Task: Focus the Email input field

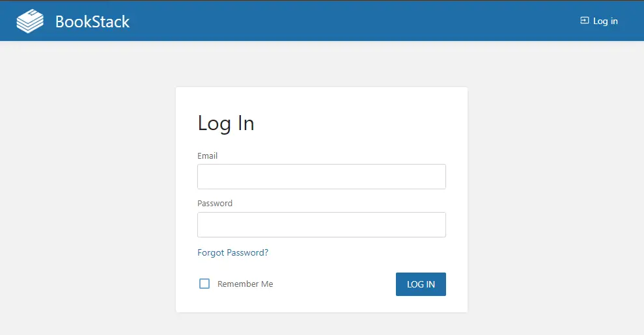Action: click(322, 177)
